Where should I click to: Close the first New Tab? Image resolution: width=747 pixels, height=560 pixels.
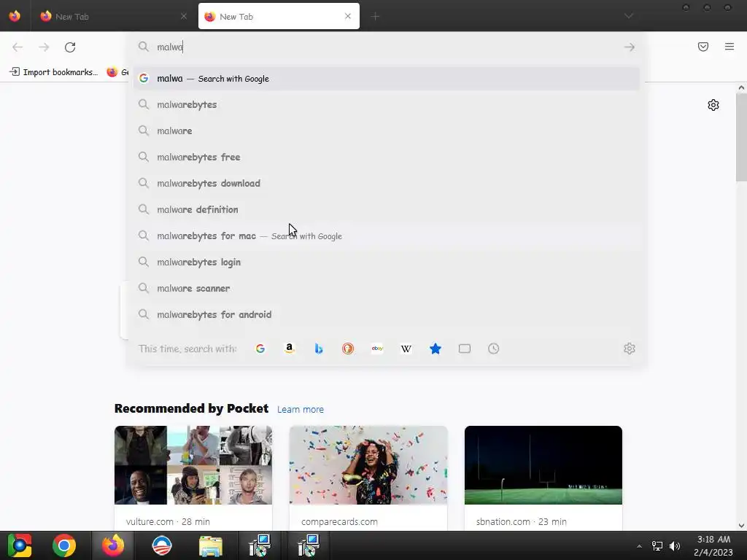(x=183, y=16)
